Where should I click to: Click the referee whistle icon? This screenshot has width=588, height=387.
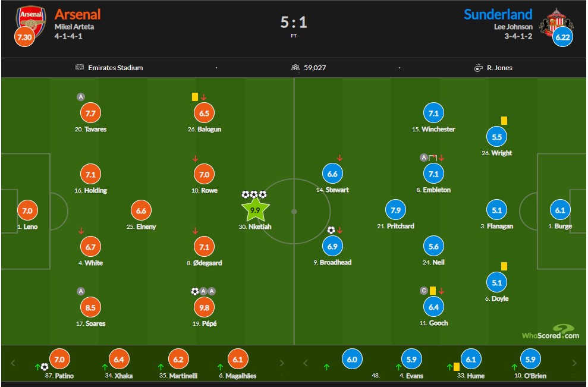pos(478,68)
